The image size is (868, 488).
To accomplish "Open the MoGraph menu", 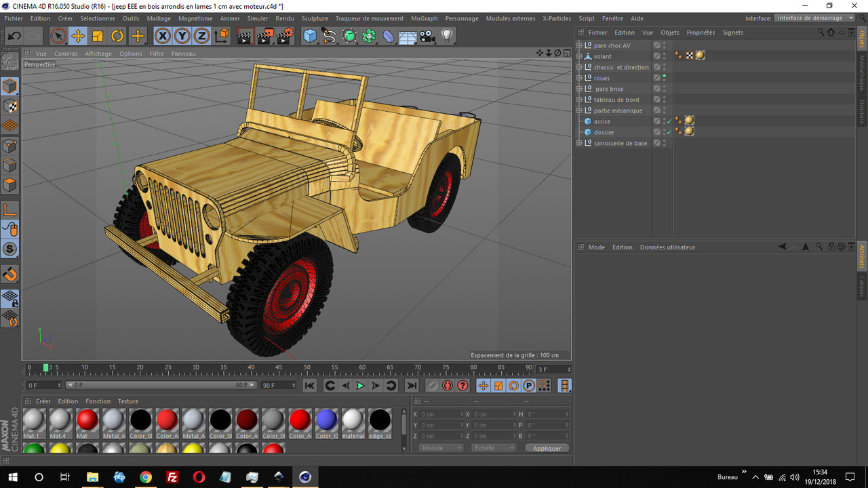I will click(424, 18).
